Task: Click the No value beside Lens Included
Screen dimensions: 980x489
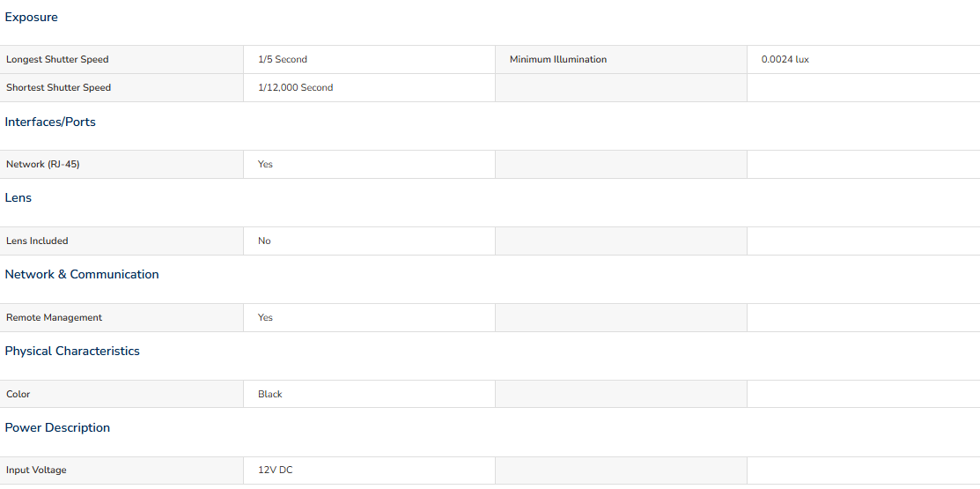Action: (264, 241)
